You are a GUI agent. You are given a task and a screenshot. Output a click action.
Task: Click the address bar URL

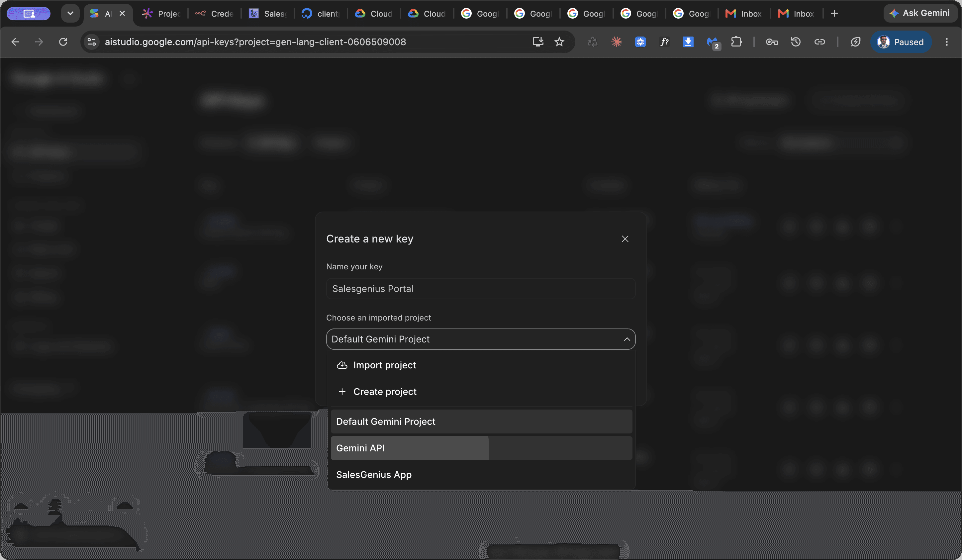(255, 42)
